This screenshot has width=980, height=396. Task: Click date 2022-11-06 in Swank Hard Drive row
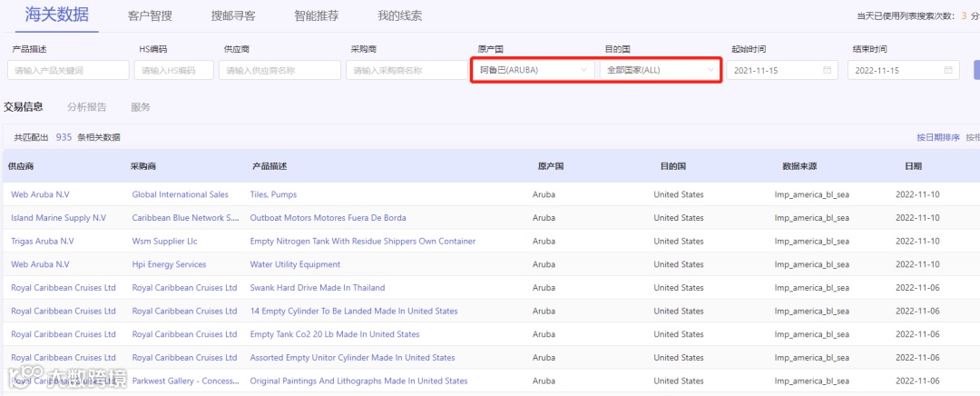point(917,288)
